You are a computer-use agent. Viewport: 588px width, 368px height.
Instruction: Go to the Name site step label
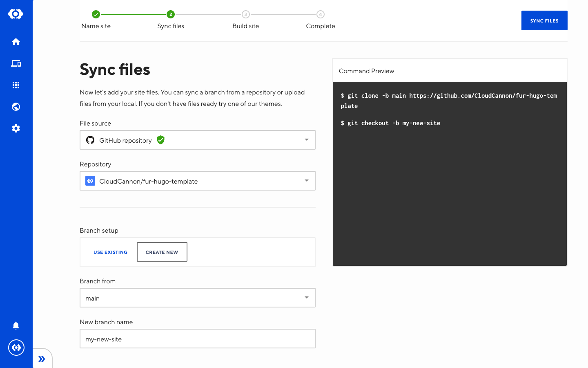click(x=96, y=26)
